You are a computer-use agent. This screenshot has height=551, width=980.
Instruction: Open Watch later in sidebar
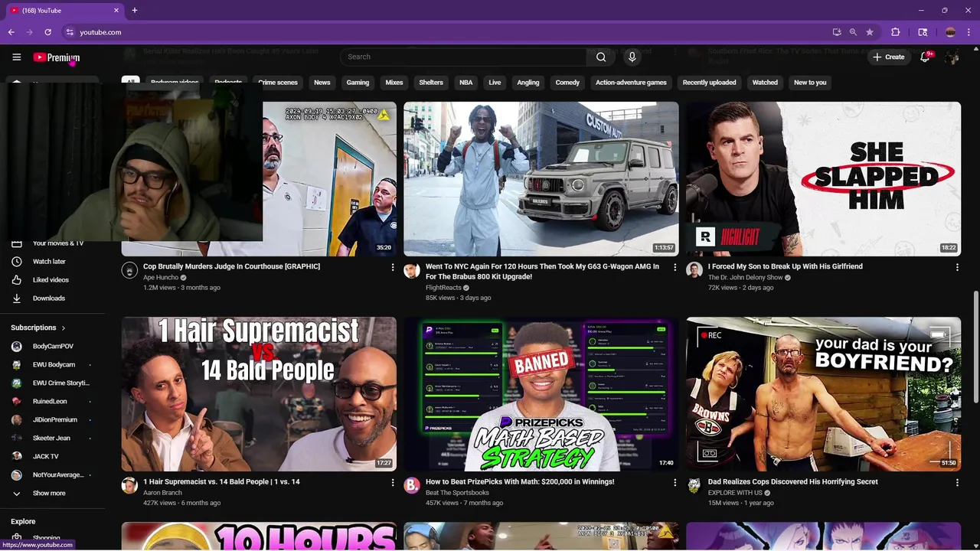pos(50,262)
